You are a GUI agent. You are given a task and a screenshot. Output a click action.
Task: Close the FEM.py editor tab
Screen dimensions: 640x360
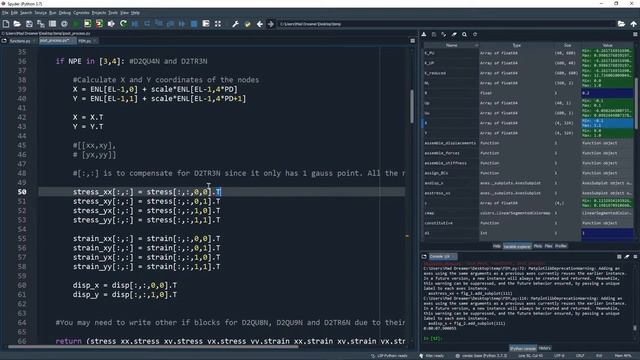pyautogui.click(x=95, y=41)
